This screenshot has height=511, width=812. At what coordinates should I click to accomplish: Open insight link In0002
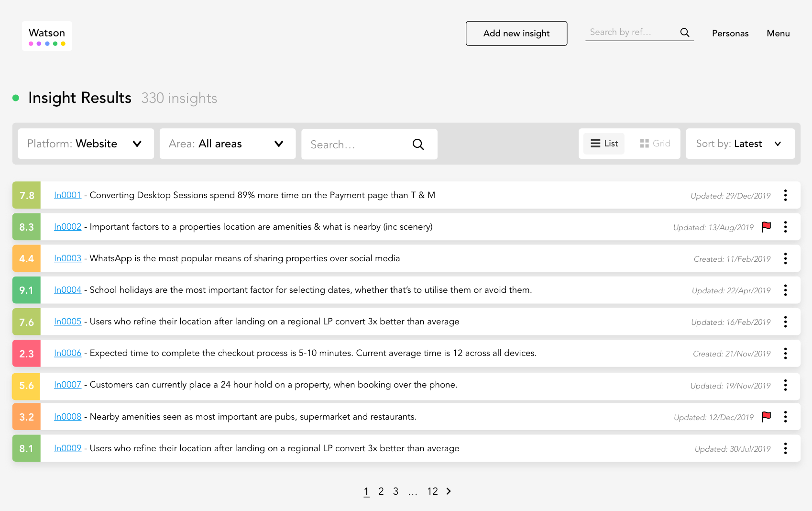(x=67, y=227)
